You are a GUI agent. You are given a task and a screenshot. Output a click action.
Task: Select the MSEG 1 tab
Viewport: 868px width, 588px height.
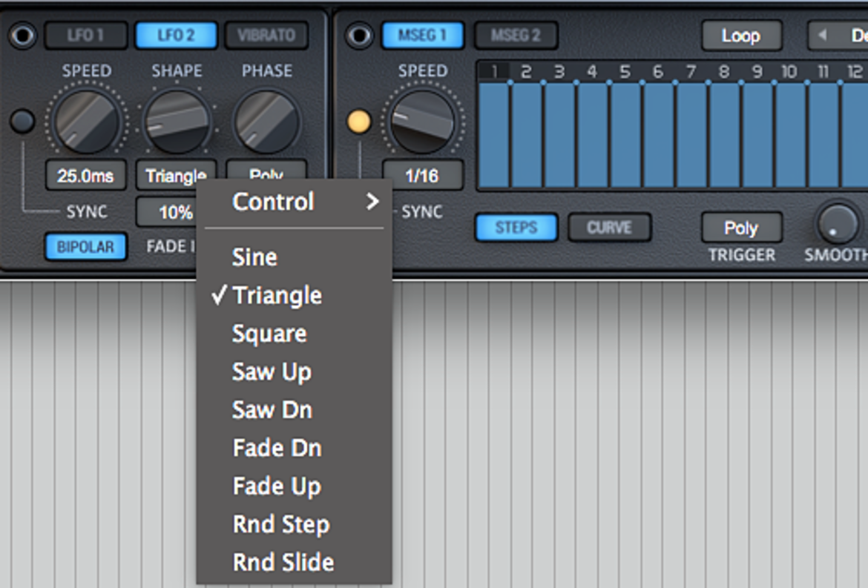point(423,36)
